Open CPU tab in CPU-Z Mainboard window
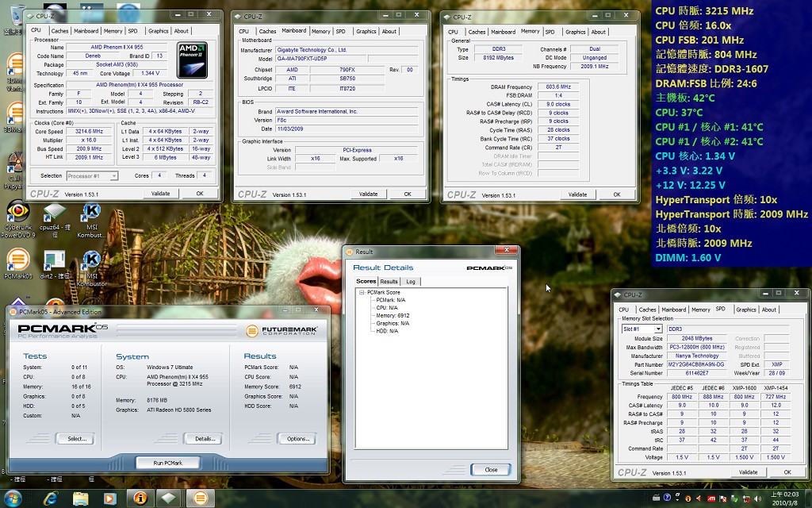 [244, 32]
